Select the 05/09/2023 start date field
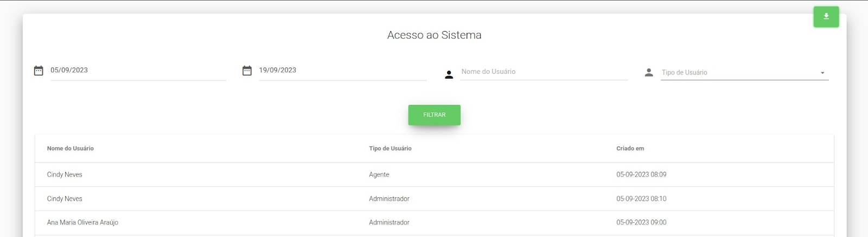 click(138, 71)
